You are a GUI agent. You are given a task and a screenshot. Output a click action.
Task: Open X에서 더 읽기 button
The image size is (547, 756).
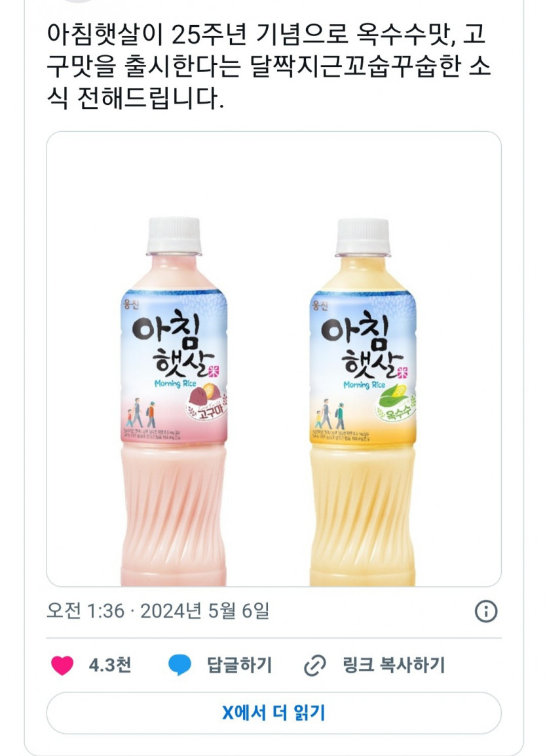(274, 713)
